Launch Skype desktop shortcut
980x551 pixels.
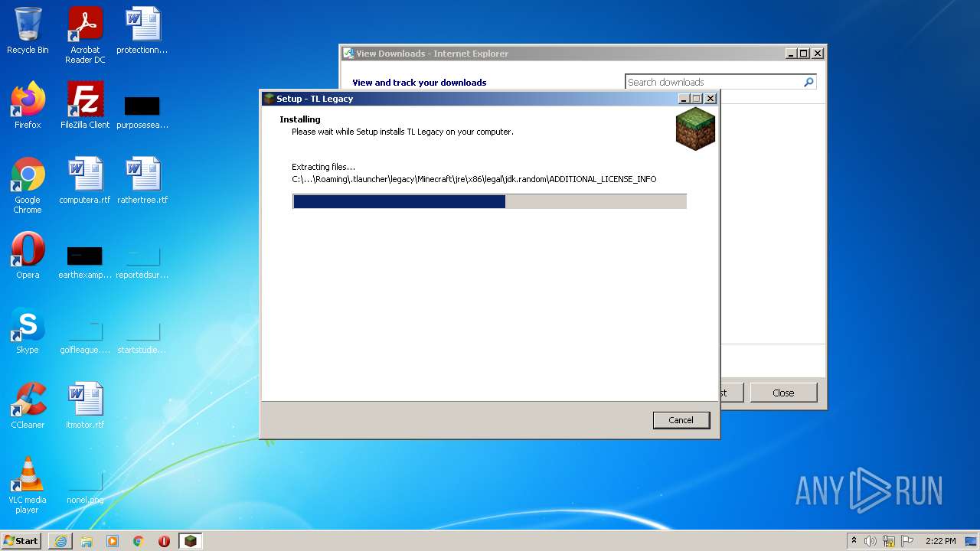coord(28,331)
